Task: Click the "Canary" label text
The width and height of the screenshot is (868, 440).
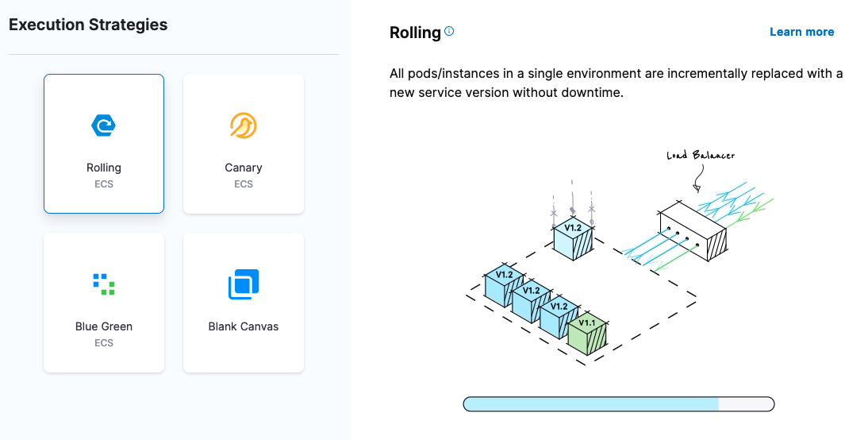Action: 244,168
